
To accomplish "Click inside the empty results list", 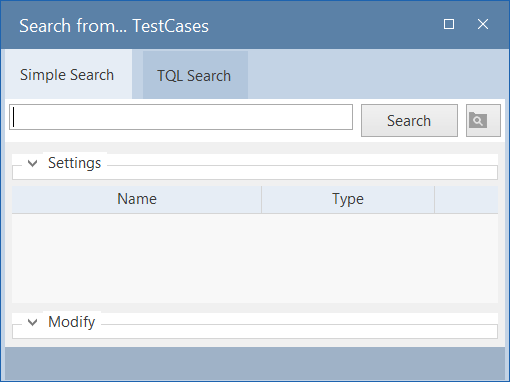I will click(255, 258).
